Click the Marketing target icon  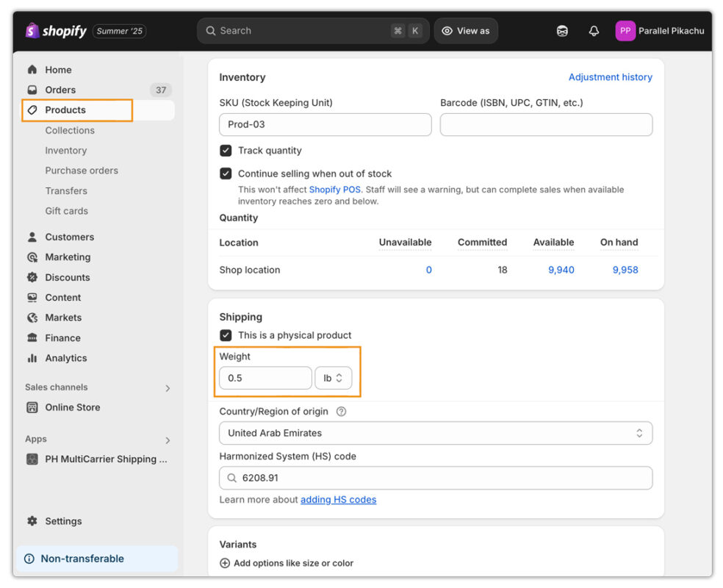click(x=32, y=257)
